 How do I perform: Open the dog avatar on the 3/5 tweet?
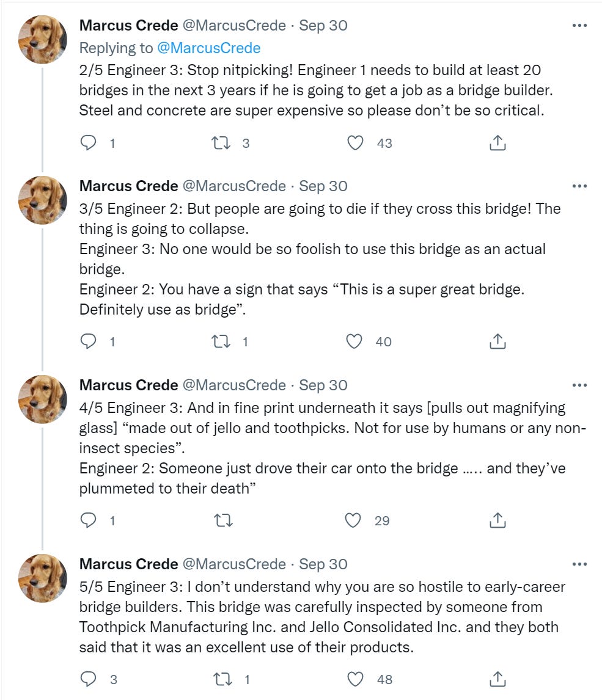(43, 200)
